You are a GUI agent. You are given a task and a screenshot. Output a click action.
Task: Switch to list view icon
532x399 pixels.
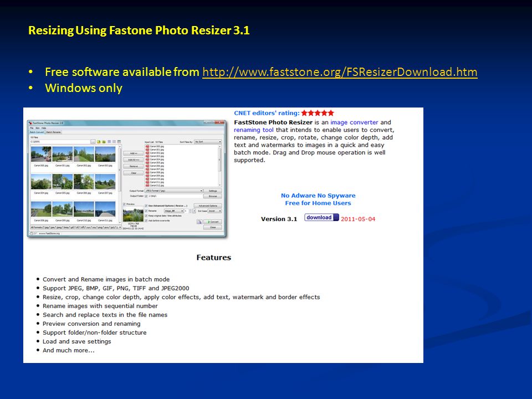[x=114, y=141]
